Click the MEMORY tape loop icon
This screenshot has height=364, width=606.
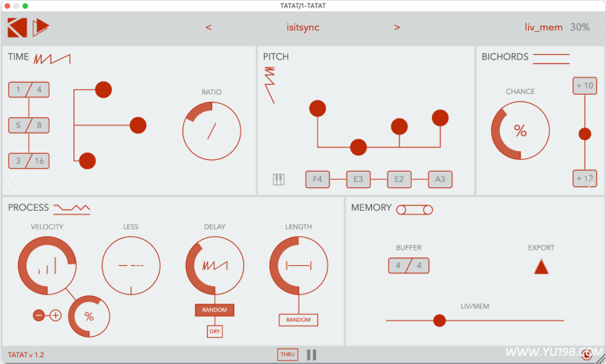tap(414, 210)
